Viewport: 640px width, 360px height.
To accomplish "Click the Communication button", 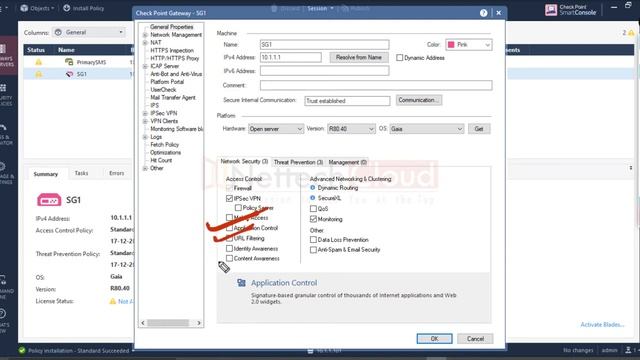I will [x=419, y=100].
